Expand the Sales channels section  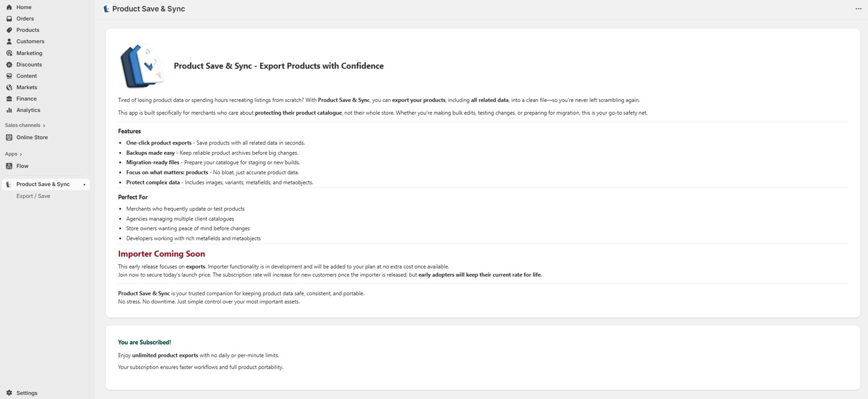44,125
